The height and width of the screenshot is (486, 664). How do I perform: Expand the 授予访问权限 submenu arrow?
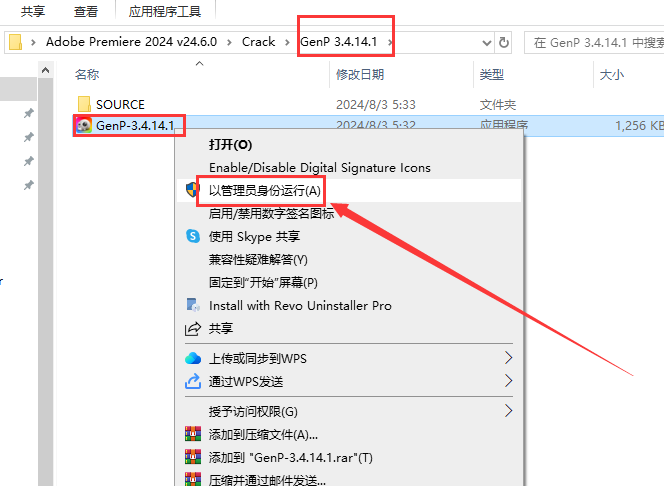click(509, 411)
